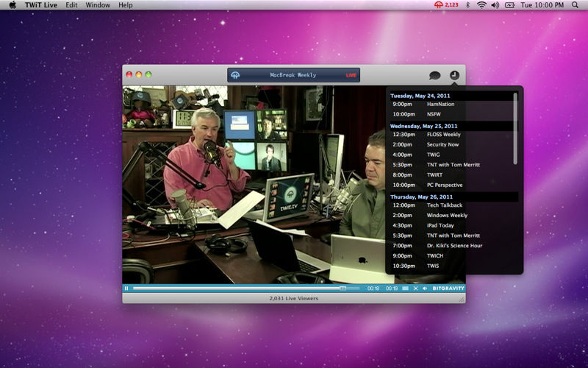The image size is (588, 368).
Task: Open the chat speech bubble
Action: point(434,76)
